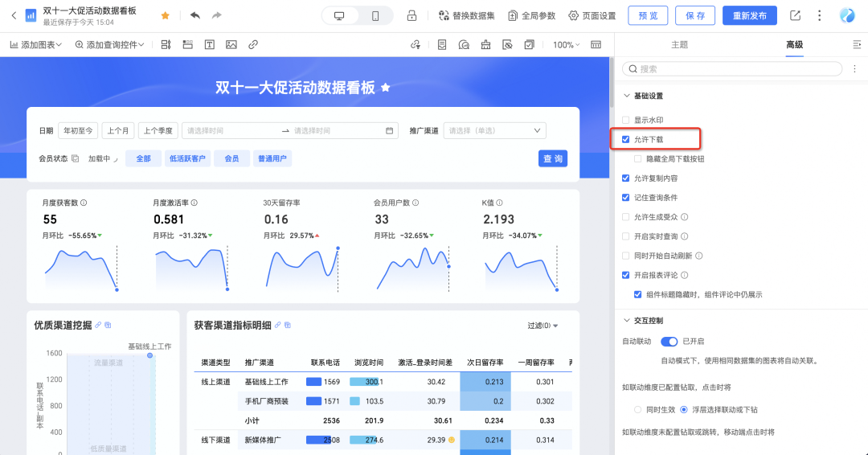Open the 100% zoom dropdown
Screen dimensions: 868x455
(567, 45)
